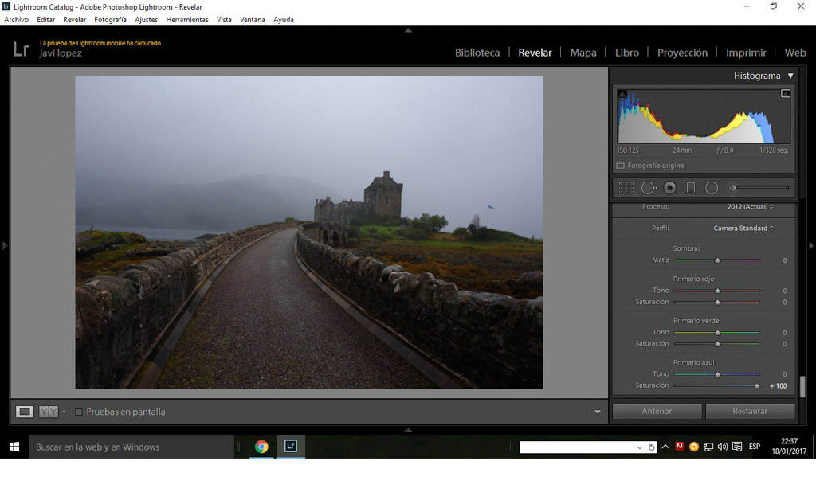
Task: Collapse the Histograma panel
Action: (x=790, y=76)
